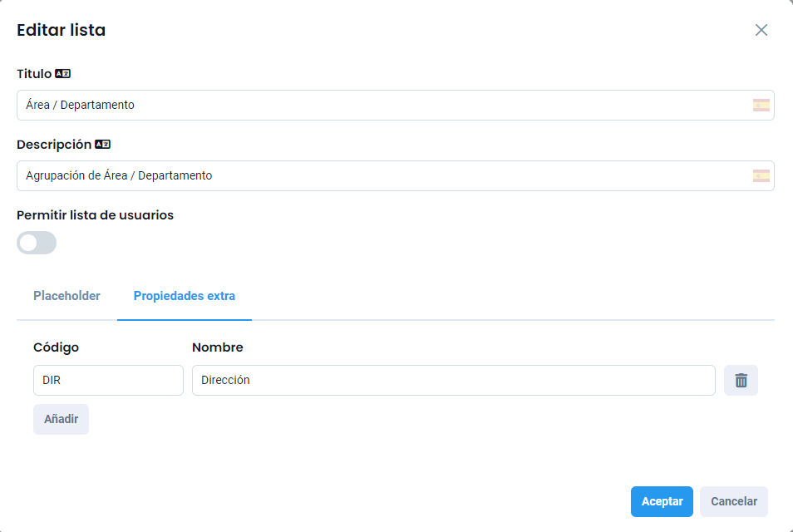Click the Código column heading
The width and height of the screenshot is (793, 532).
56,347
